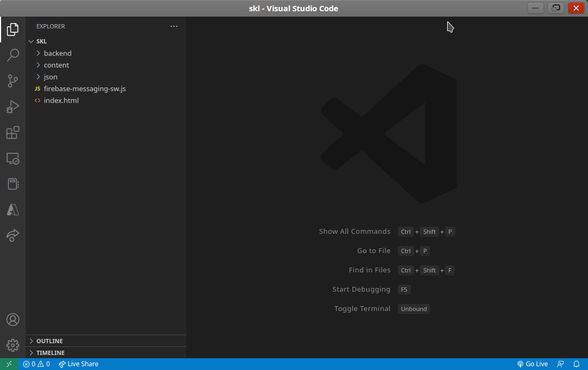
Task: Expand the TIMELINE section
Action: 106,353
